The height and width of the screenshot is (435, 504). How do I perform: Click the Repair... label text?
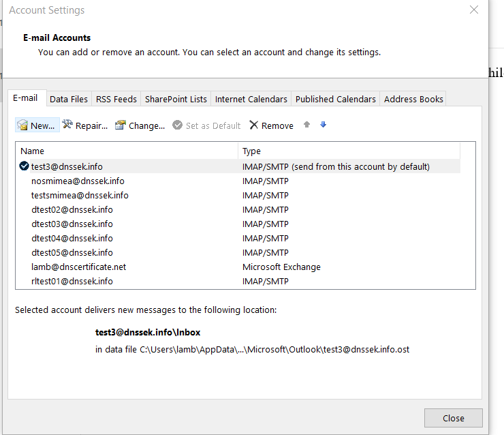pyautogui.click(x=92, y=126)
